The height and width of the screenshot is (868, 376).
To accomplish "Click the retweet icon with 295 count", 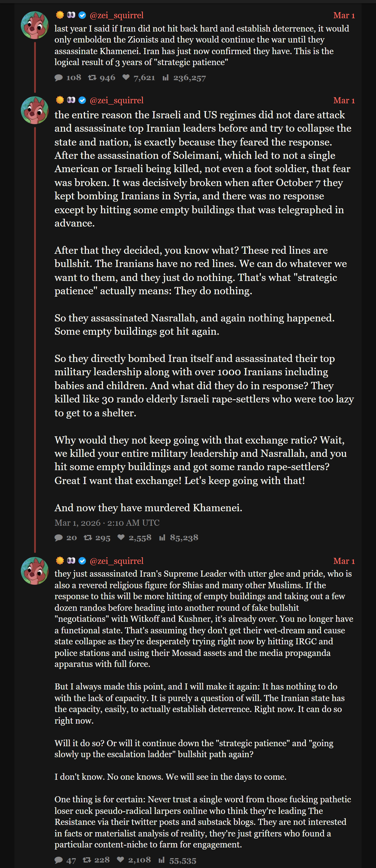I will 88,538.
